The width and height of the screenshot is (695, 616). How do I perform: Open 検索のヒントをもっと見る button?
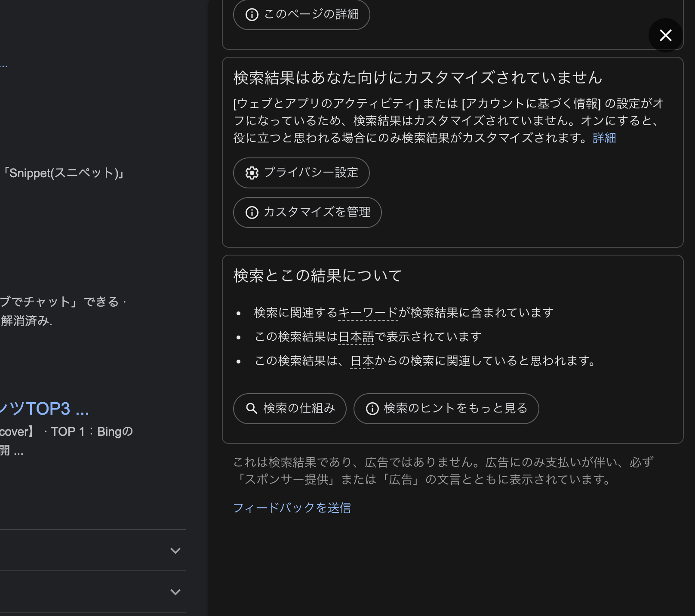coord(446,409)
